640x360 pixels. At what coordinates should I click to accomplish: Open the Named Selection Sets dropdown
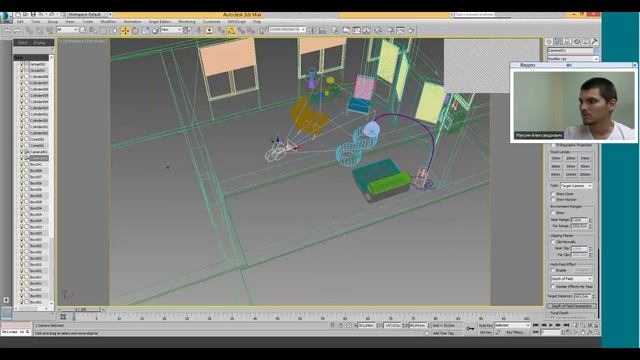pos(287,30)
